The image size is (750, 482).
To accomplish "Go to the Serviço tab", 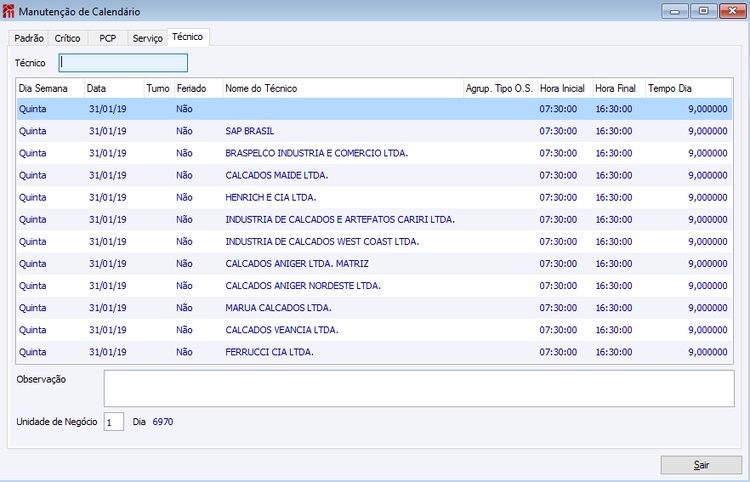I will (x=147, y=38).
